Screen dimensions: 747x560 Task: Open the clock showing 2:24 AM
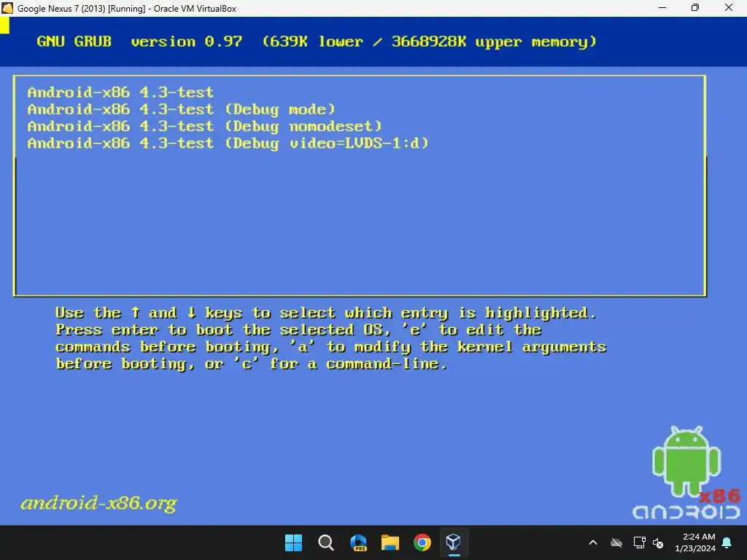[x=695, y=542]
